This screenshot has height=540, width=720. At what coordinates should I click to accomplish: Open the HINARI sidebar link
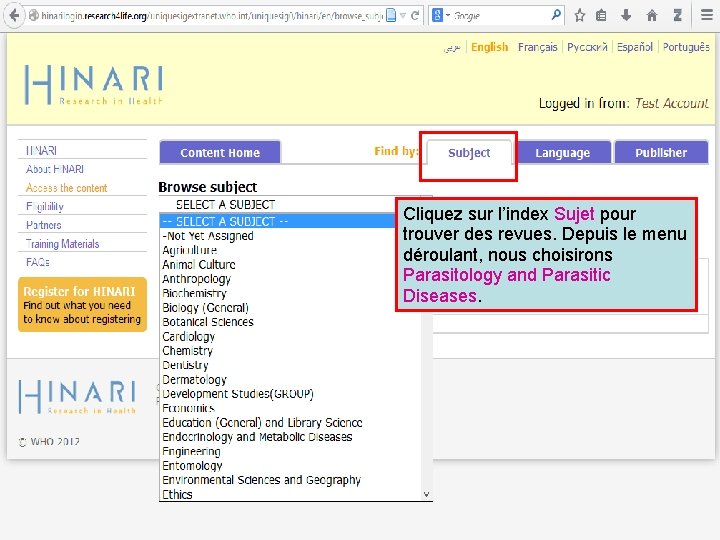pyautogui.click(x=41, y=151)
